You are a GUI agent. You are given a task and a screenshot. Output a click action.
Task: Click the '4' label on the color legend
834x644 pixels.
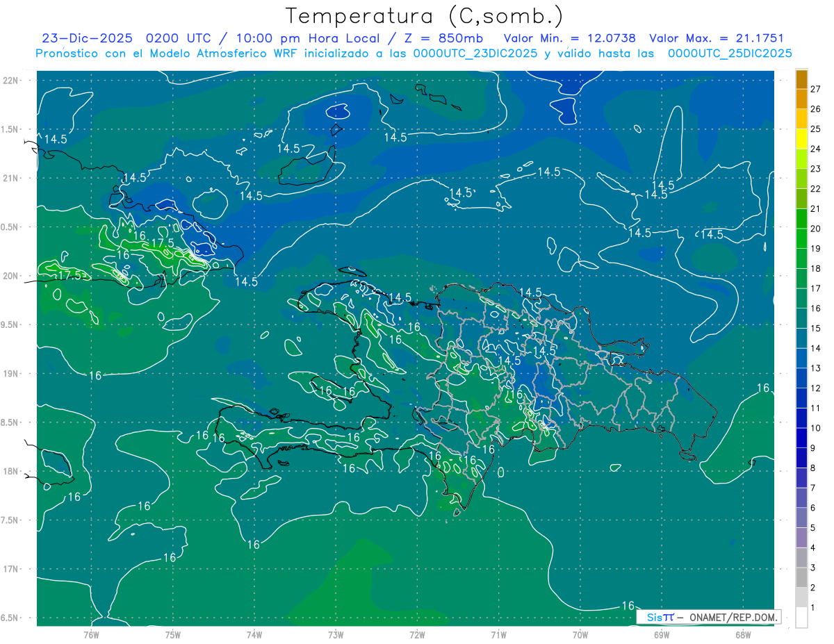pyautogui.click(x=813, y=547)
